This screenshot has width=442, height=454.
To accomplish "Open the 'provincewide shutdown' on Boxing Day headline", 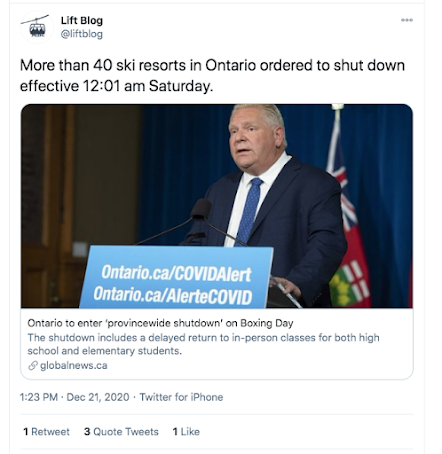I will point(160,323).
